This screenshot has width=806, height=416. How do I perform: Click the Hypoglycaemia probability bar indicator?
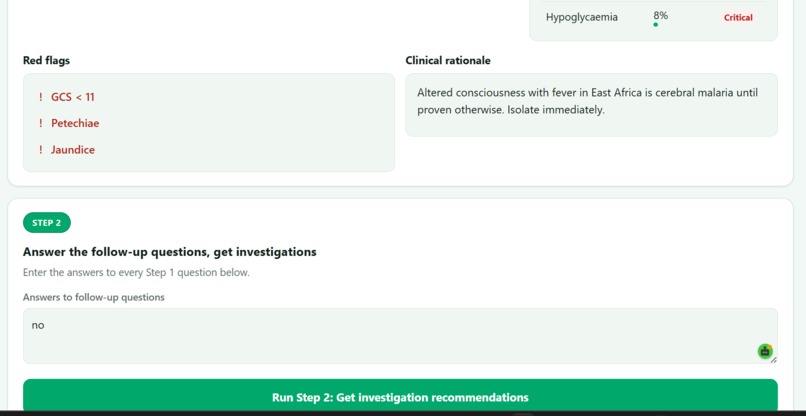[x=655, y=24]
